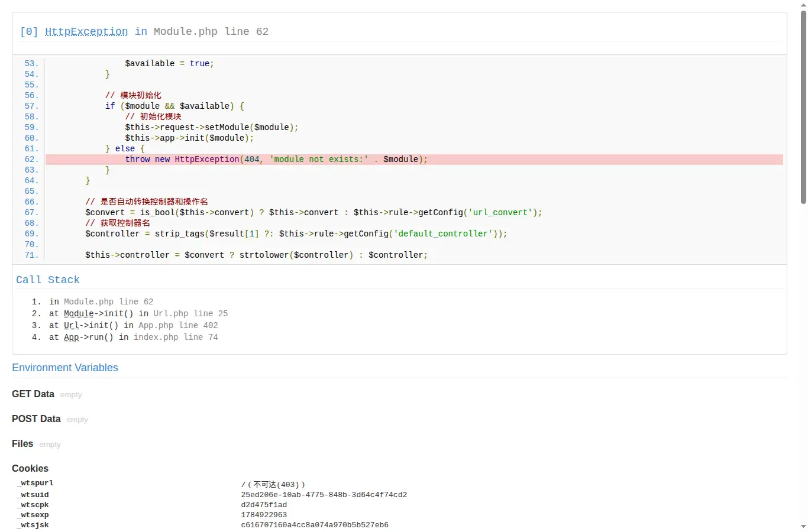Screen dimensions: 808x532
Task: Click the _wtspurl value '/(不可达(403))'
Action: (x=273, y=485)
